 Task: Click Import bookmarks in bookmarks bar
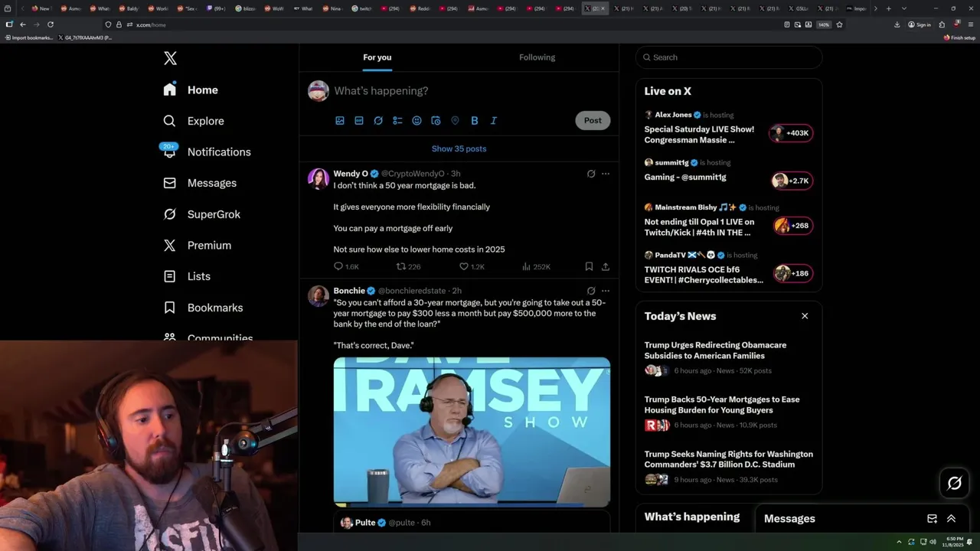point(29,37)
